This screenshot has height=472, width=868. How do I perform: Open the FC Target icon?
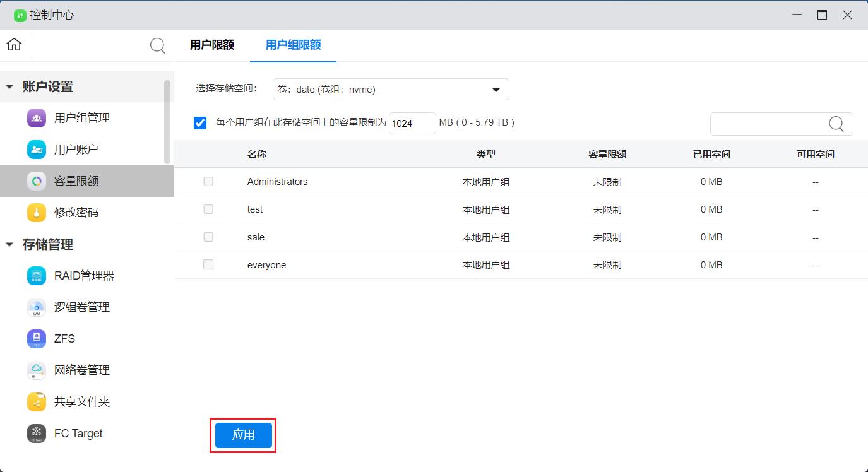click(36, 433)
